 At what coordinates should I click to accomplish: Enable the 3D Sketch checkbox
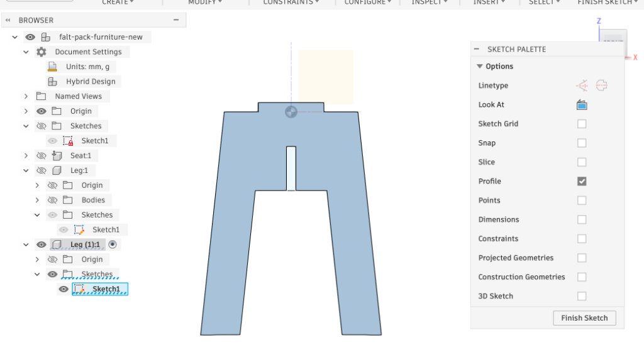[582, 296]
